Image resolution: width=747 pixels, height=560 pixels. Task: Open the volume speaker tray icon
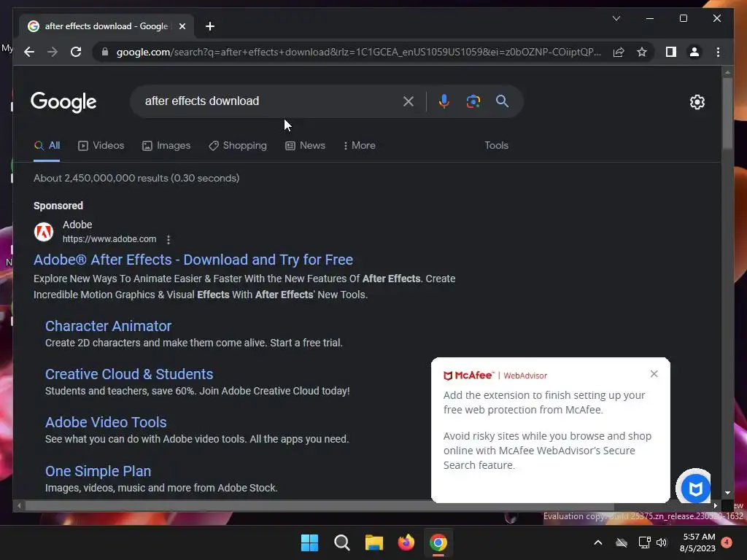click(x=662, y=542)
